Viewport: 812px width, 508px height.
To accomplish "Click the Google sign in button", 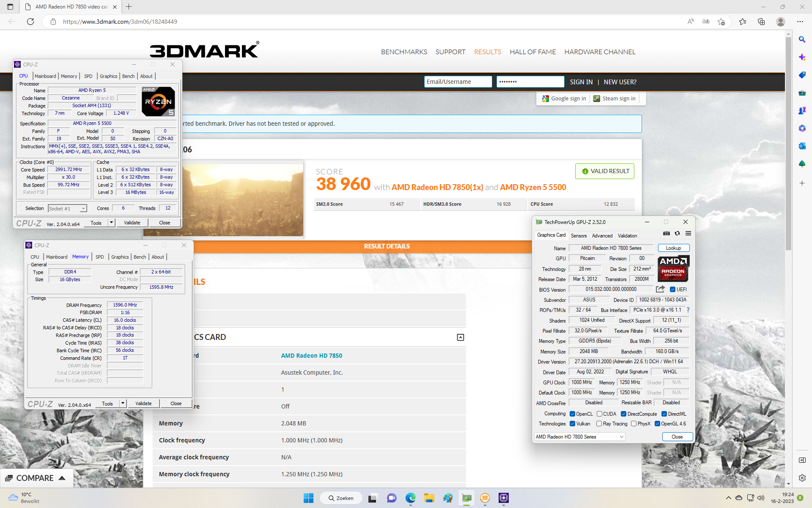I will (x=564, y=99).
